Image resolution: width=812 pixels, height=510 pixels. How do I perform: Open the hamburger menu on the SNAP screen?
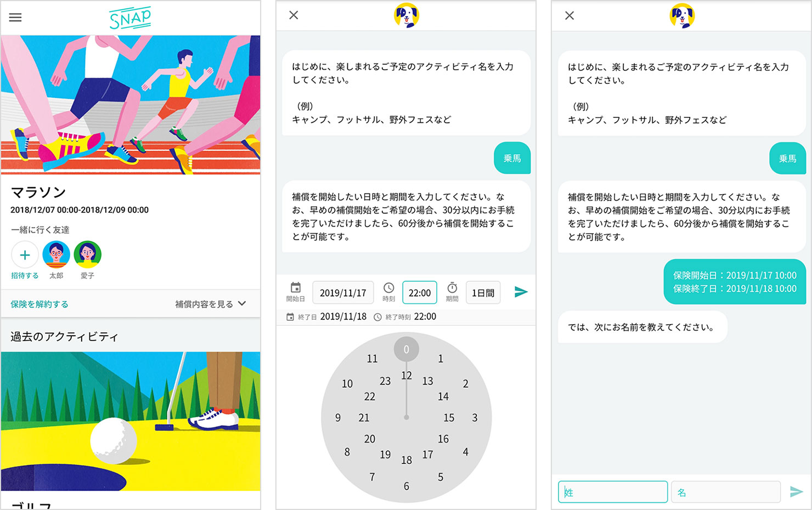click(15, 18)
